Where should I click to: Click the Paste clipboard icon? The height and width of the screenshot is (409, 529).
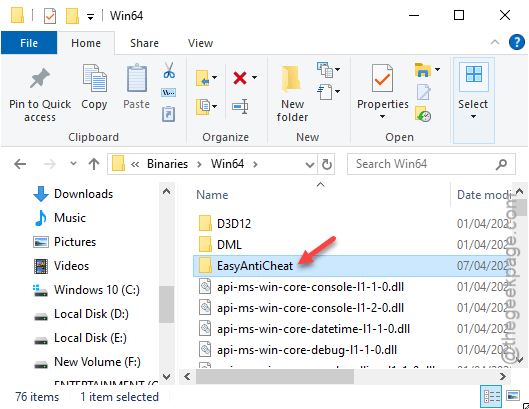click(137, 78)
